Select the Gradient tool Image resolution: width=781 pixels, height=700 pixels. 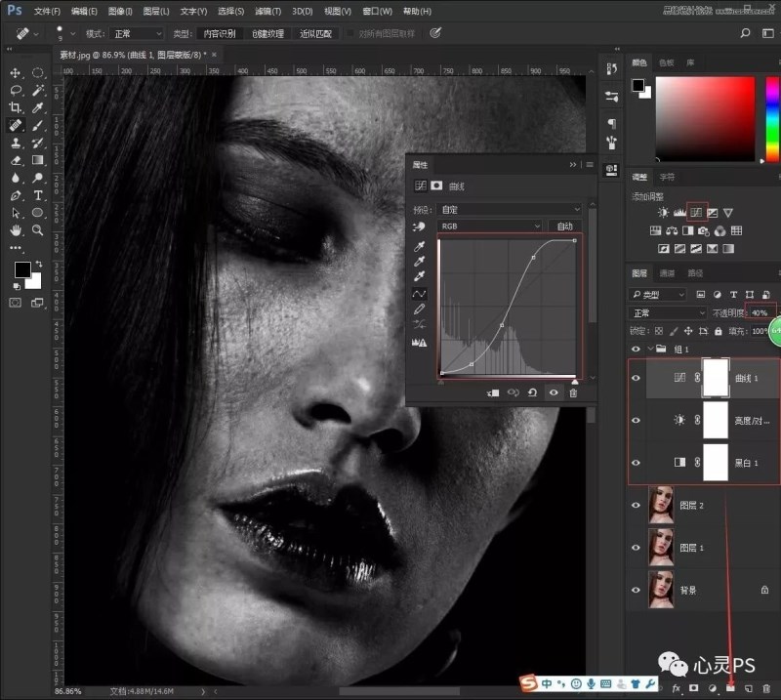click(x=37, y=160)
